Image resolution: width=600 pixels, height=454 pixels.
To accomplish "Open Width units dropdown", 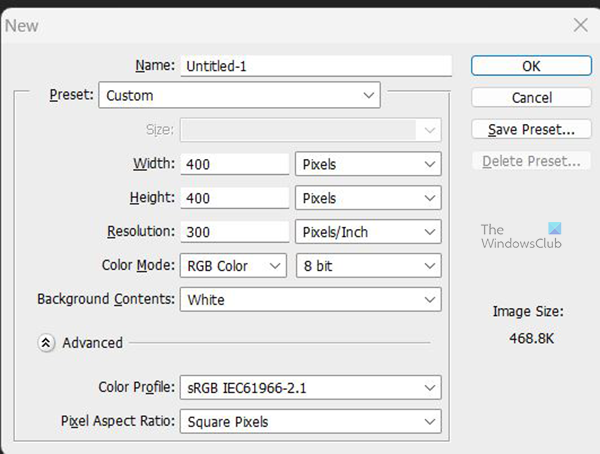I will click(x=368, y=164).
